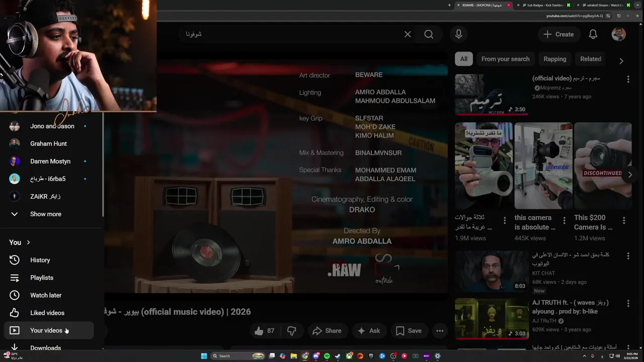Open options for the ثلاثة جوالات short
This screenshot has width=644, height=362.
click(x=505, y=221)
